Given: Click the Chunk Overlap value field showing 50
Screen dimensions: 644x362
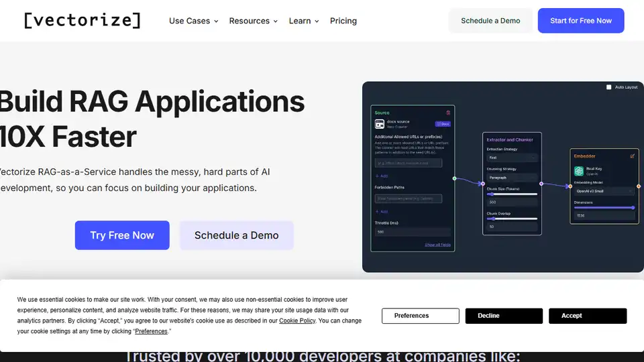Looking at the screenshot, I should pos(512,227).
